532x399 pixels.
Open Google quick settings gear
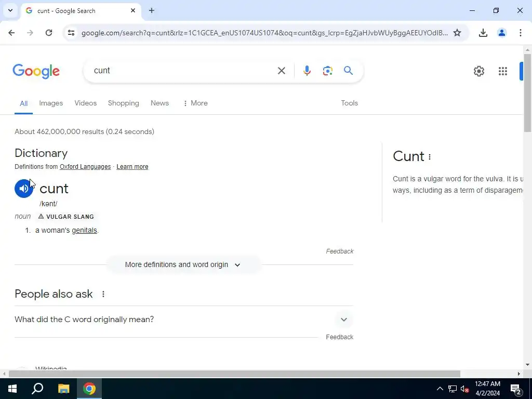click(x=478, y=71)
